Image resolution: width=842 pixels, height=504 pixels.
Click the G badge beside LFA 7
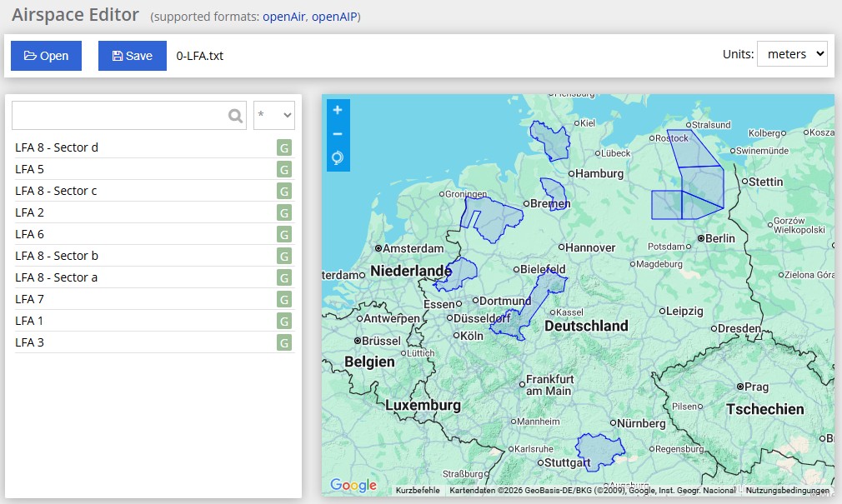(x=284, y=299)
